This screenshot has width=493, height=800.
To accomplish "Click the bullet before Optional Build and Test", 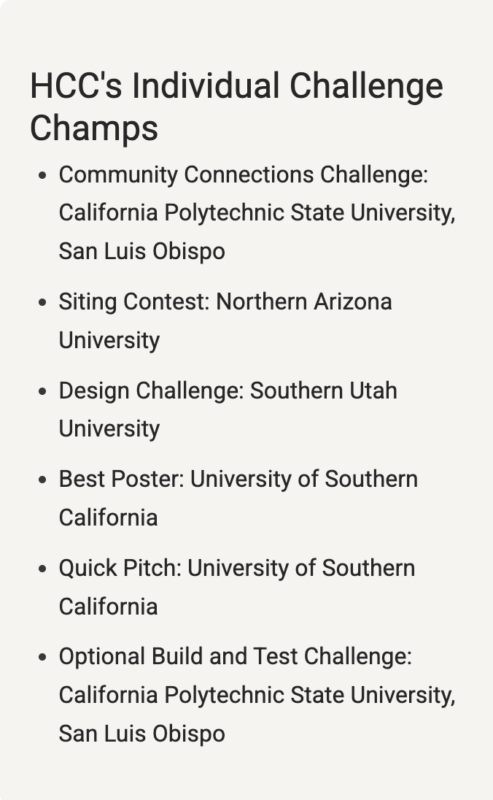I will [42, 658].
